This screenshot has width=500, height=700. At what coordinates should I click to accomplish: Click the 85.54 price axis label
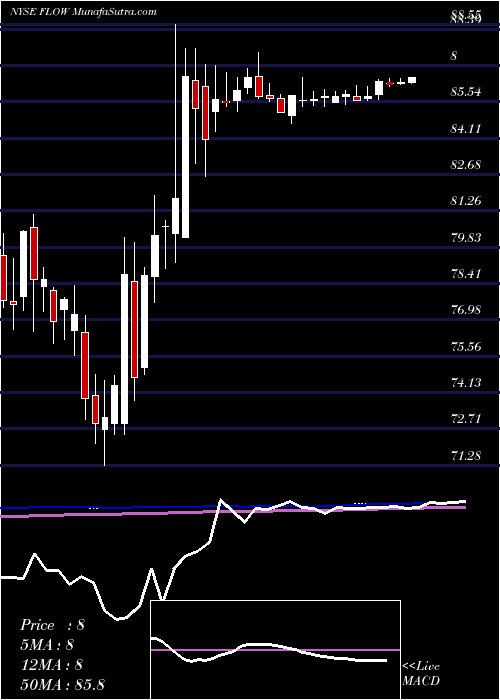coord(467,92)
